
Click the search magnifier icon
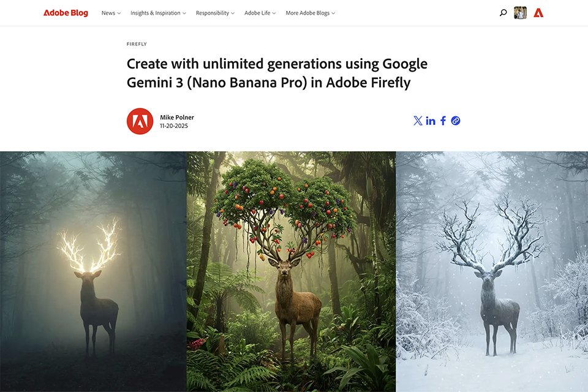tap(503, 13)
